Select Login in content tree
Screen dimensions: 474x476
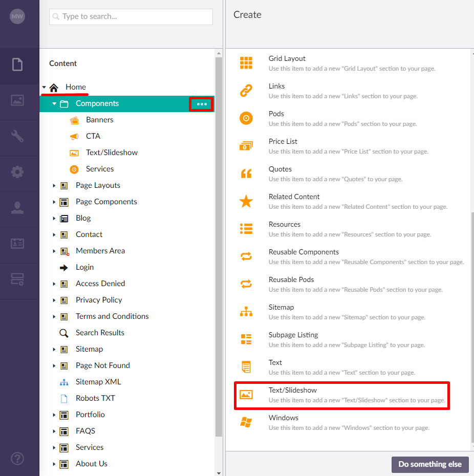click(x=85, y=267)
